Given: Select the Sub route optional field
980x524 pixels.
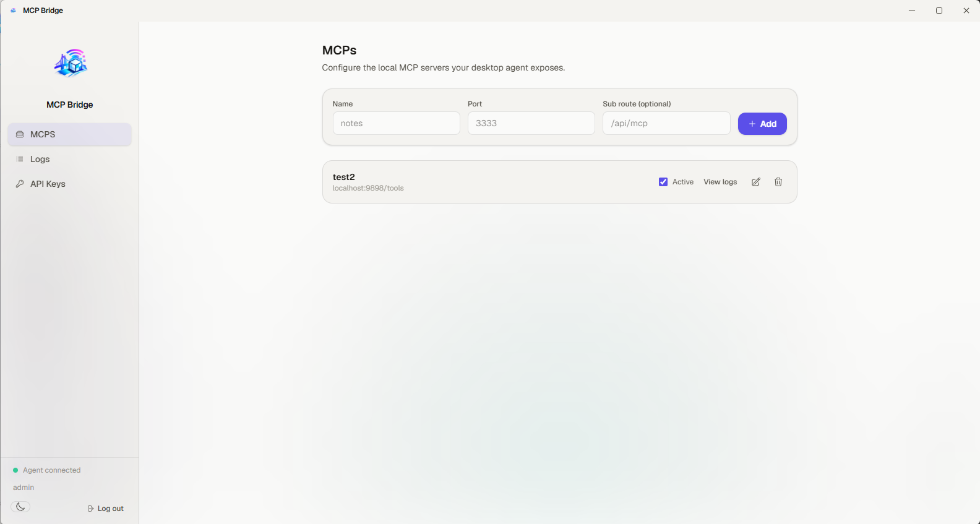Looking at the screenshot, I should (666, 123).
